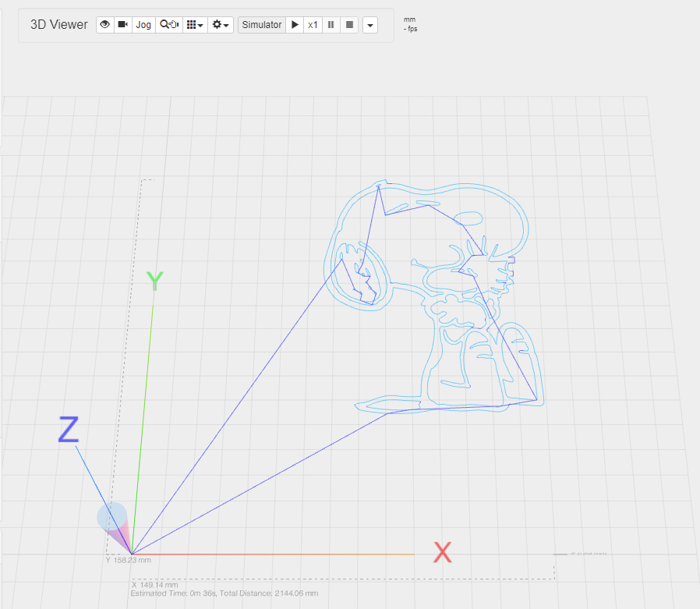The image size is (700, 609).
Task: Click the Simulator label button
Action: tap(262, 24)
